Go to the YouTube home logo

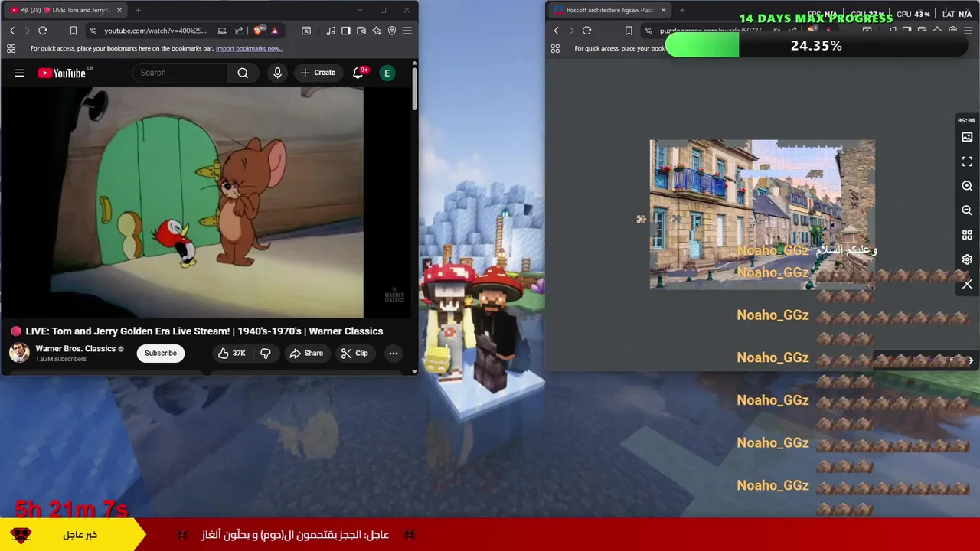coord(61,73)
